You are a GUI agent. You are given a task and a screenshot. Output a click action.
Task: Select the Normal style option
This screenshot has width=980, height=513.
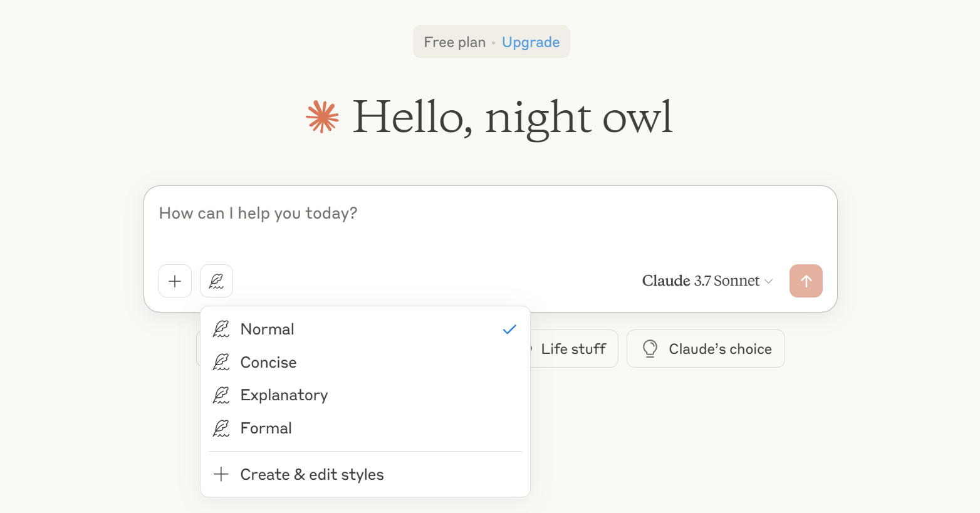[x=365, y=329]
